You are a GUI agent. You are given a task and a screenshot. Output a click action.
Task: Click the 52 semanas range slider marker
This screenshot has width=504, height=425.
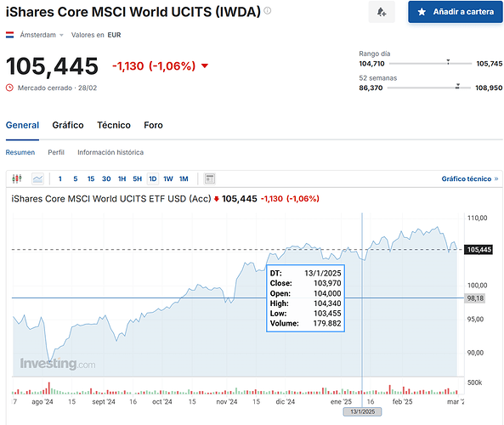click(x=457, y=86)
